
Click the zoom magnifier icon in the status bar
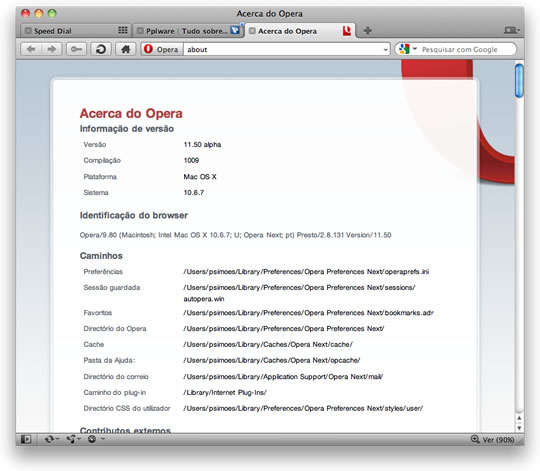tap(475, 439)
